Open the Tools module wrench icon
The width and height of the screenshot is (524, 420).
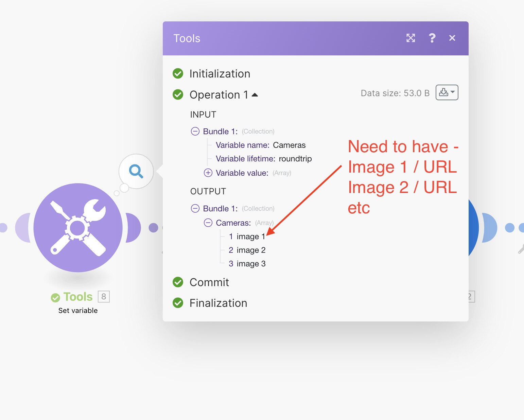78,228
